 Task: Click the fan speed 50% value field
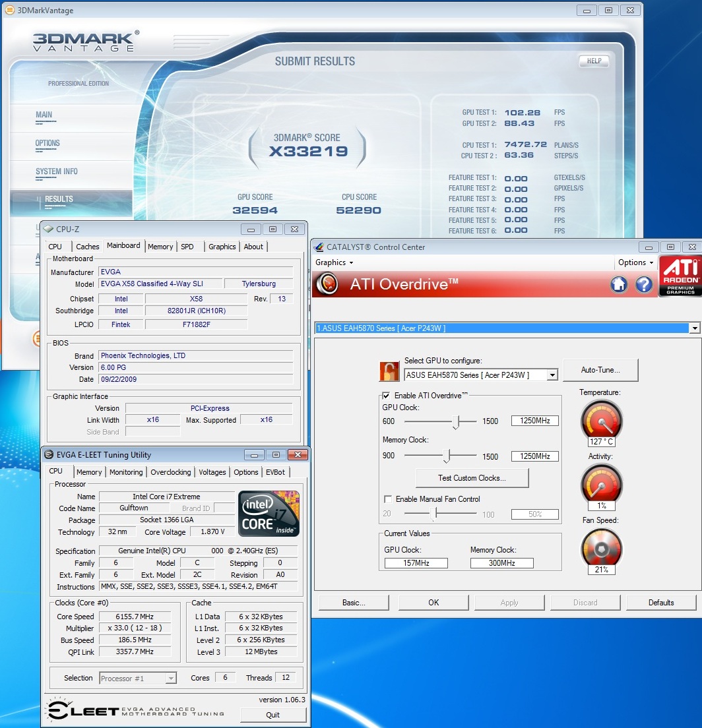(x=534, y=514)
